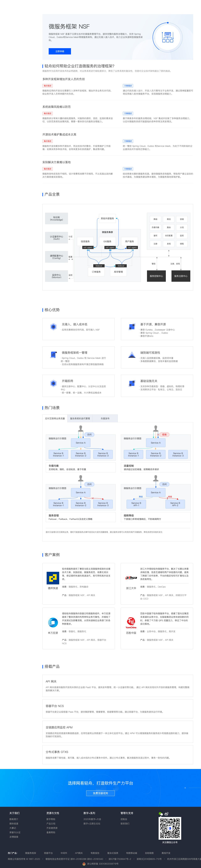
Task: Open the 大事记 footer link
Action: 13,828
